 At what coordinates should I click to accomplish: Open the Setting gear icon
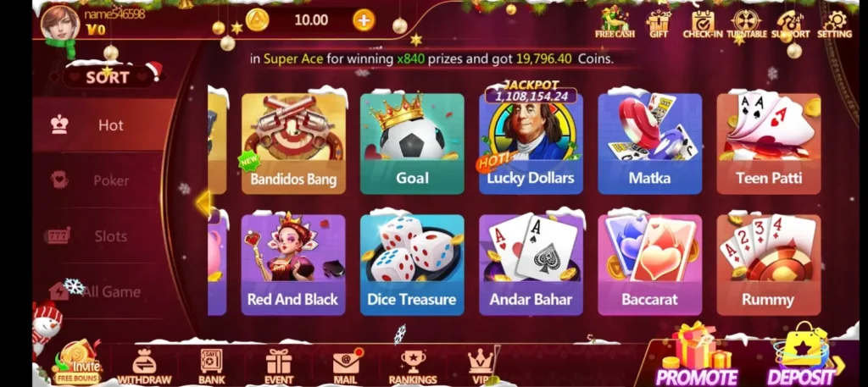pyautogui.click(x=834, y=23)
